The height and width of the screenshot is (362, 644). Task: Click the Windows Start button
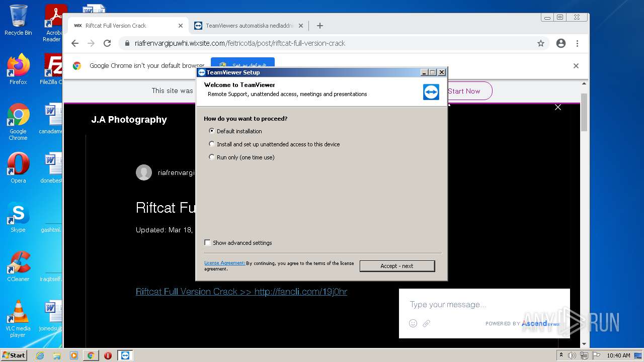point(14,355)
